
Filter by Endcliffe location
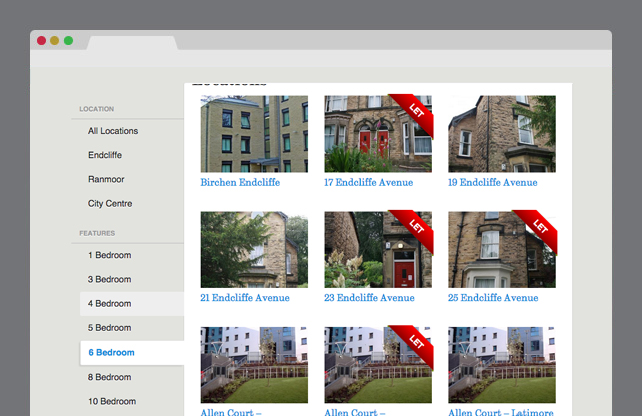point(105,155)
